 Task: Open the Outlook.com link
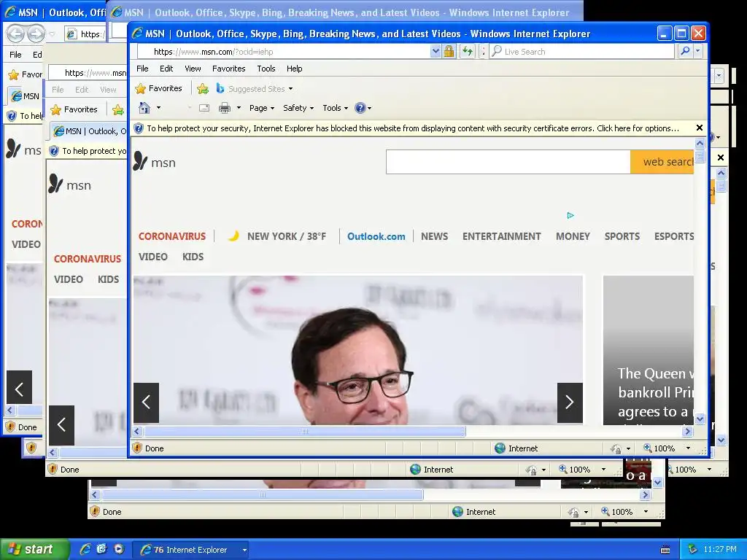[x=376, y=236]
